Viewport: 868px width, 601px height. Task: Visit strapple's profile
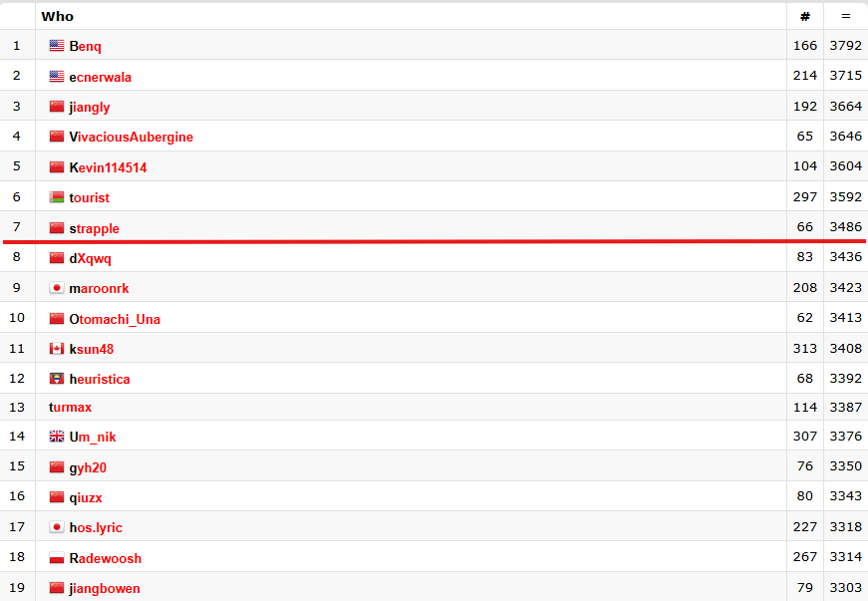click(x=95, y=228)
